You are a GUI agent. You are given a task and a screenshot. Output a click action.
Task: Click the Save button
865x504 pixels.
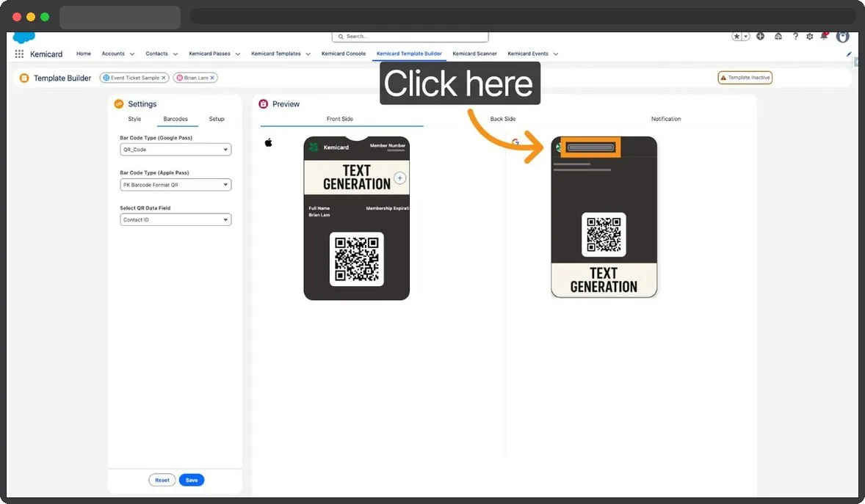[x=192, y=481]
